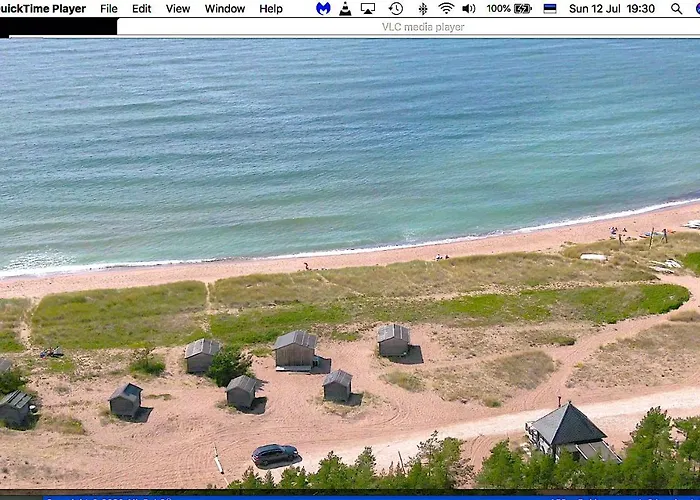
Task: Open the QuickTime Player application menu
Action: (x=42, y=9)
